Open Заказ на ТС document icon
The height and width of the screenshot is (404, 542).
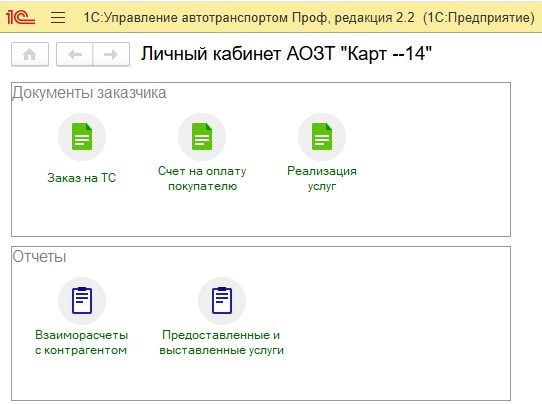(x=82, y=137)
